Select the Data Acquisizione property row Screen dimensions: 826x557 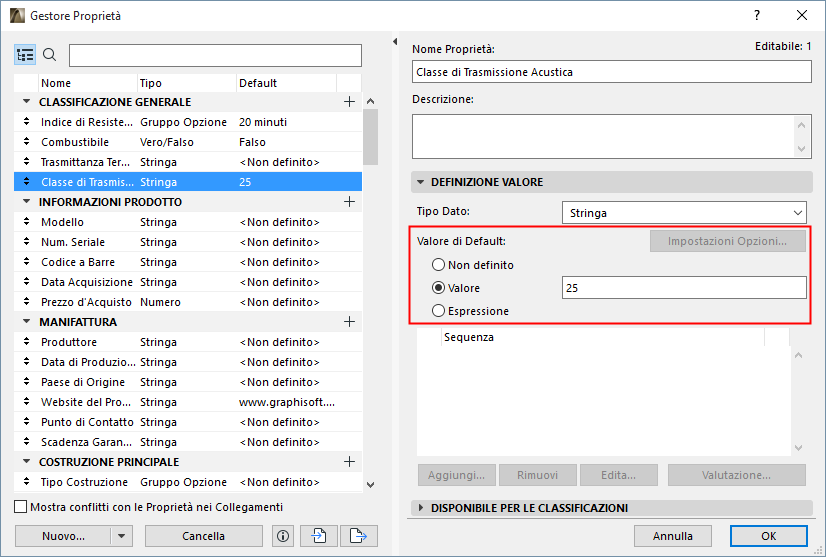pos(188,282)
